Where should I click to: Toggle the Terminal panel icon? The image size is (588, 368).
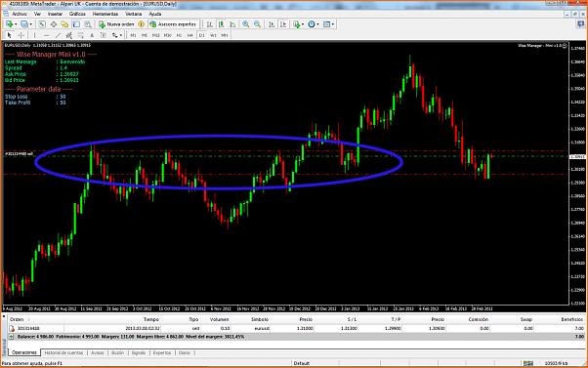(x=76, y=24)
